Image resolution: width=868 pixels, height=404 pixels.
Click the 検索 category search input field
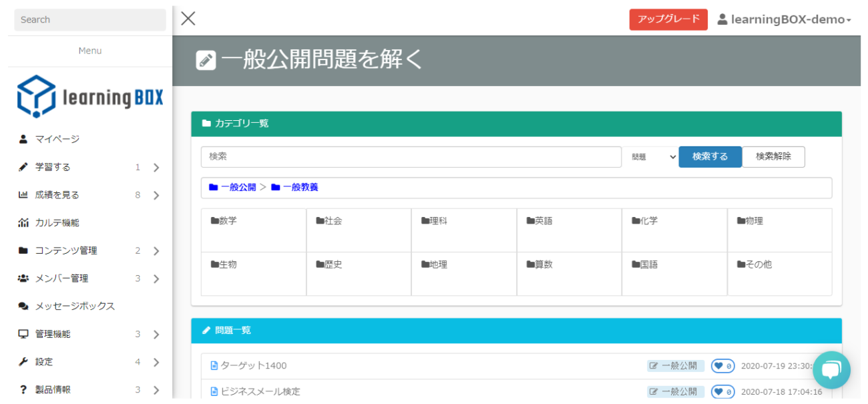tap(411, 157)
